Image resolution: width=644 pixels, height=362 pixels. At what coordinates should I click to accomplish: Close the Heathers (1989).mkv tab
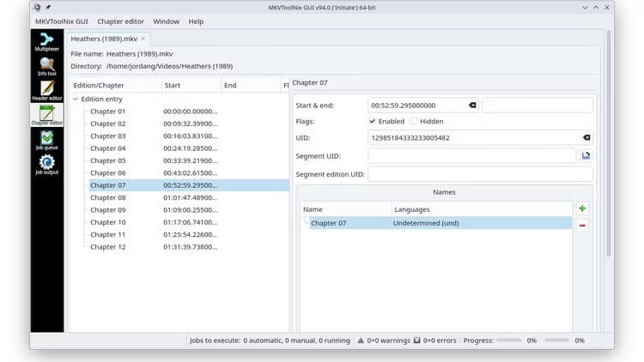click(143, 38)
